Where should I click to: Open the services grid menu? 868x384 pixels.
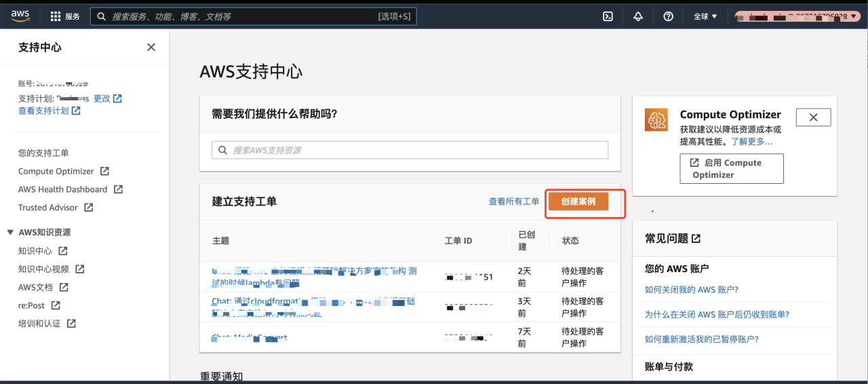click(x=65, y=16)
